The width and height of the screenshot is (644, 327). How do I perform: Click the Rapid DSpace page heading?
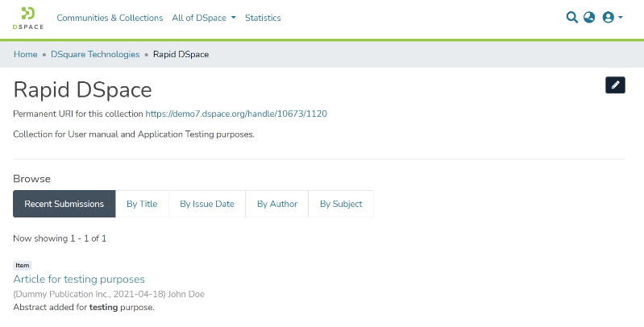82,89
